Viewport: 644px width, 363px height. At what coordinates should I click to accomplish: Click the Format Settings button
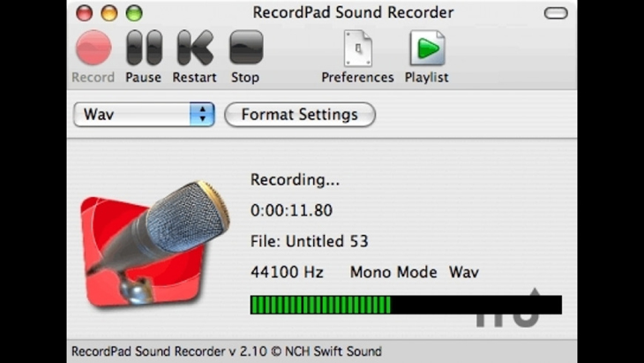pyautogui.click(x=299, y=115)
